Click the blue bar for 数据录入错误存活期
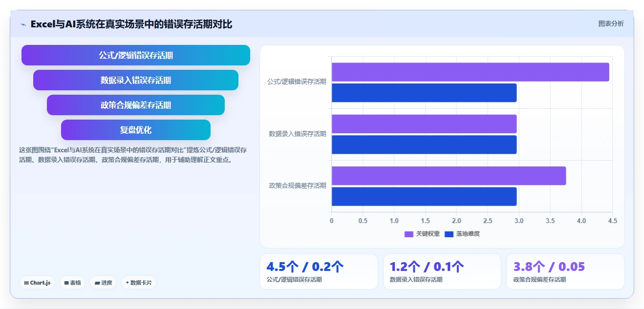 coord(424,144)
